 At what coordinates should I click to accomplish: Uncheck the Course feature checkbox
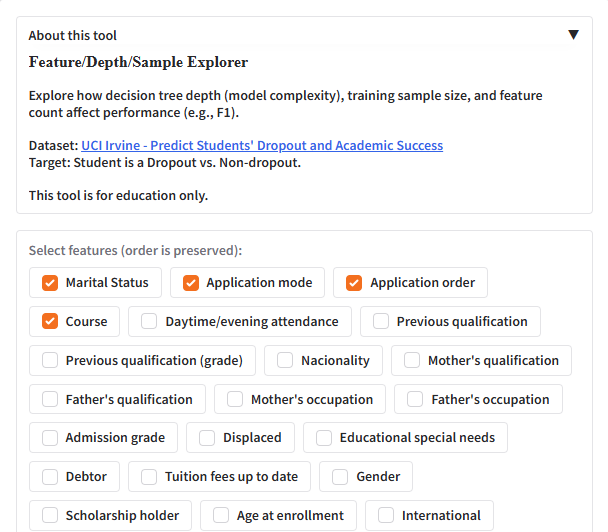tap(50, 322)
